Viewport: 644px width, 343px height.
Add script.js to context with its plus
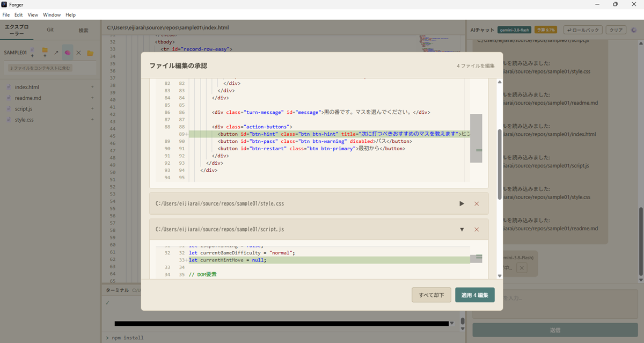(92, 109)
